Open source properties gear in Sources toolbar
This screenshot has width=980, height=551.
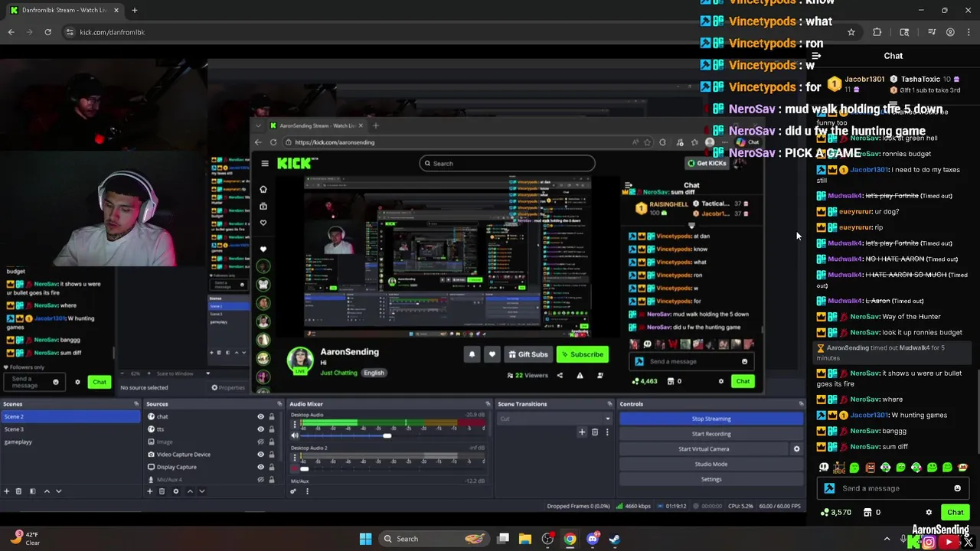pyautogui.click(x=175, y=491)
